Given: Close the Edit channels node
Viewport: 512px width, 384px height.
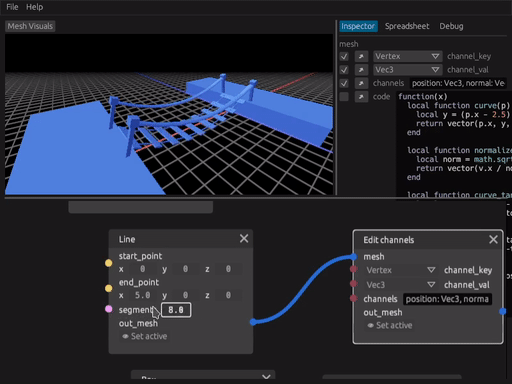Looking at the screenshot, I should point(493,239).
